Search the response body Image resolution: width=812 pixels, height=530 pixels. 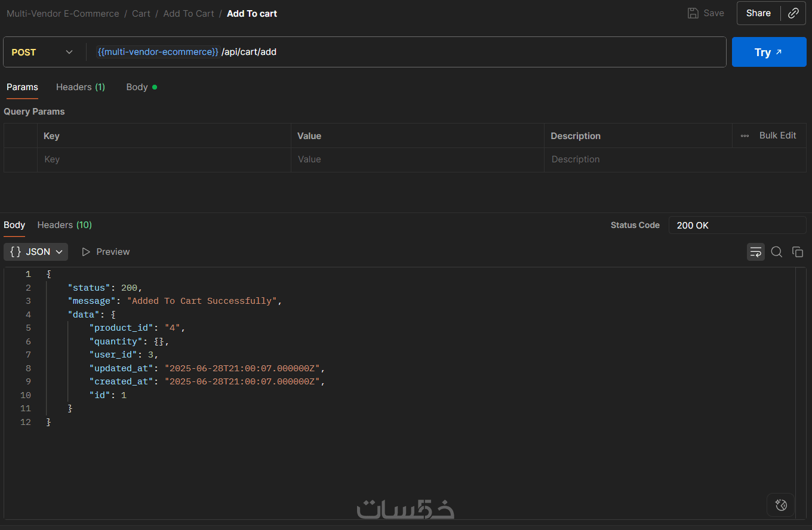(x=777, y=252)
